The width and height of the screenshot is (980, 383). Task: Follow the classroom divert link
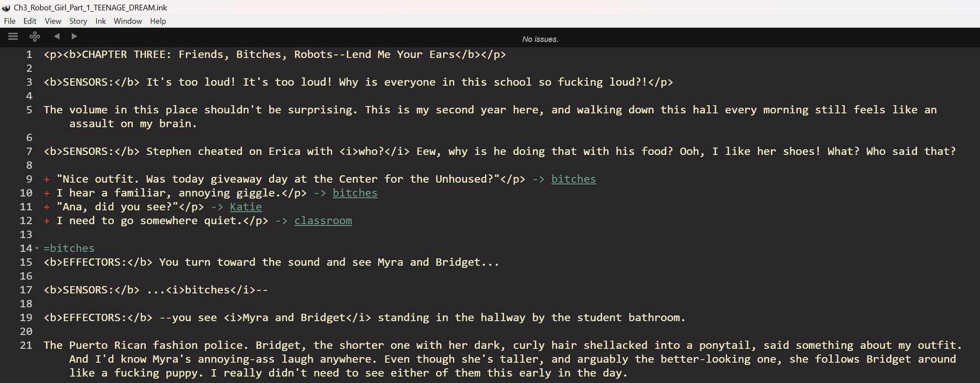coord(323,220)
